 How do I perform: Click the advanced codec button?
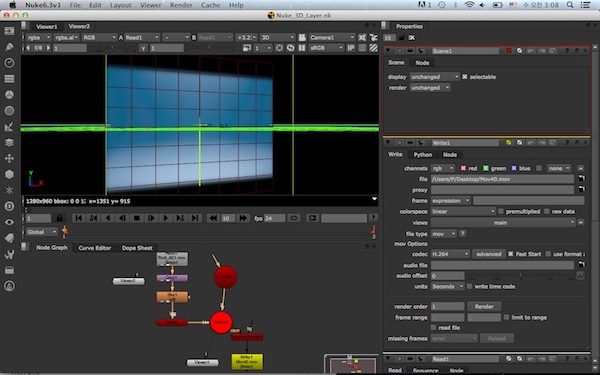tap(489, 254)
